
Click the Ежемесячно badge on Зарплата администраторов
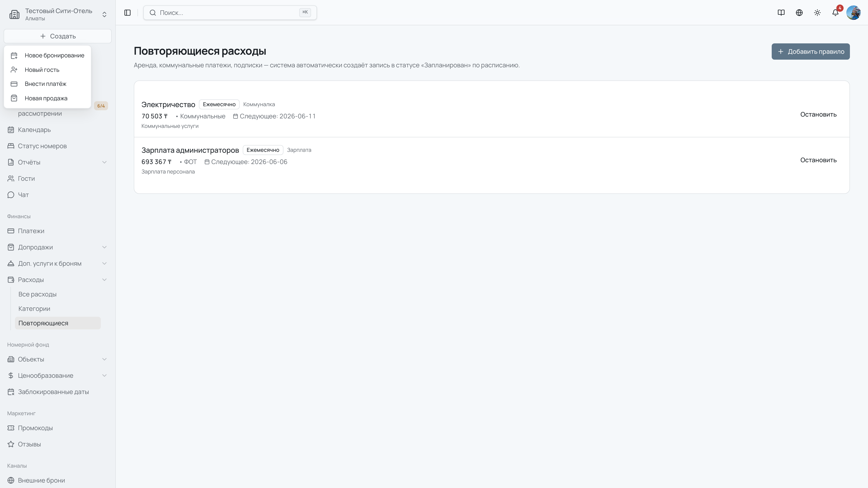coord(263,150)
